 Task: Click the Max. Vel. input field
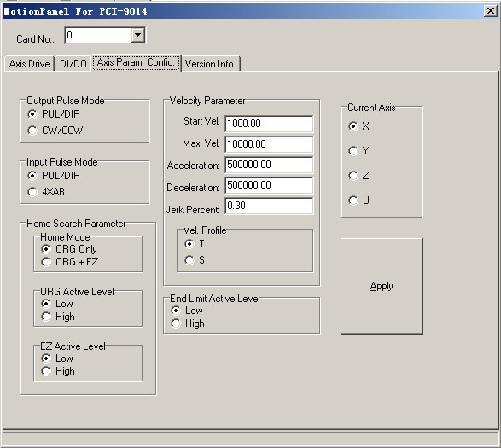[x=269, y=144]
